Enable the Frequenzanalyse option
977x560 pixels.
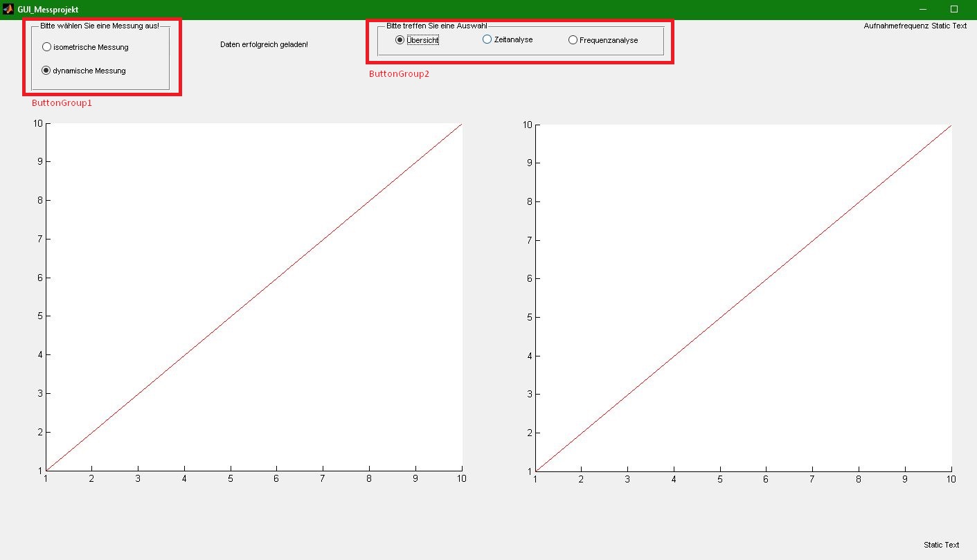(573, 40)
